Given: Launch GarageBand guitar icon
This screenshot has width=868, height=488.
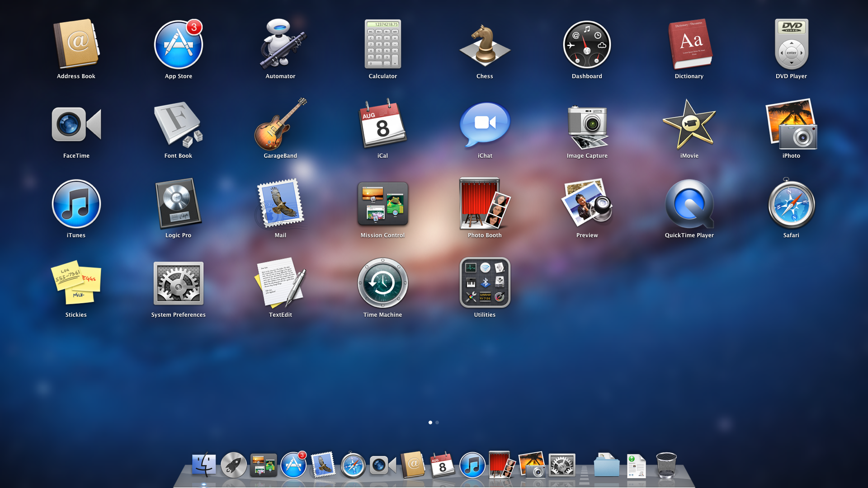Looking at the screenshot, I should [280, 124].
